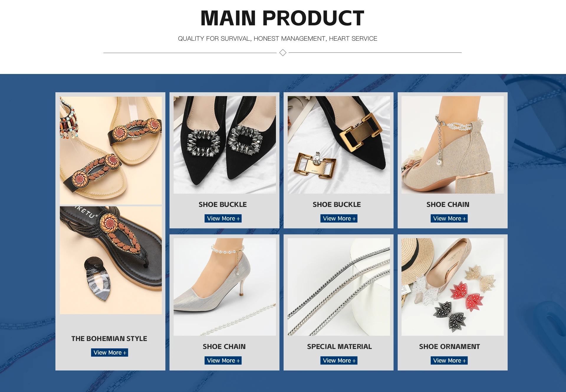This screenshot has height=392, width=566.
Task: Open the black flip-flop bohemian photo
Action: coord(111,260)
